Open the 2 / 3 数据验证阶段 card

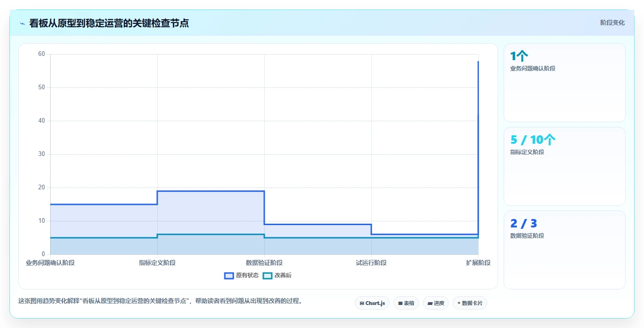click(564, 250)
